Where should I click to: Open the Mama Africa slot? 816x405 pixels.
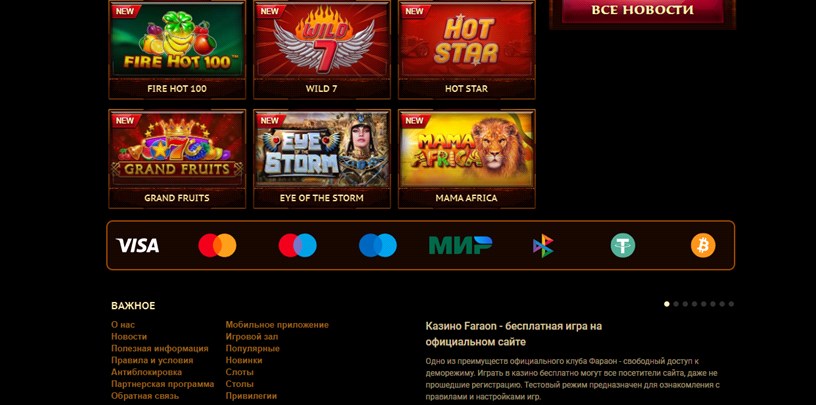pyautogui.click(x=466, y=159)
